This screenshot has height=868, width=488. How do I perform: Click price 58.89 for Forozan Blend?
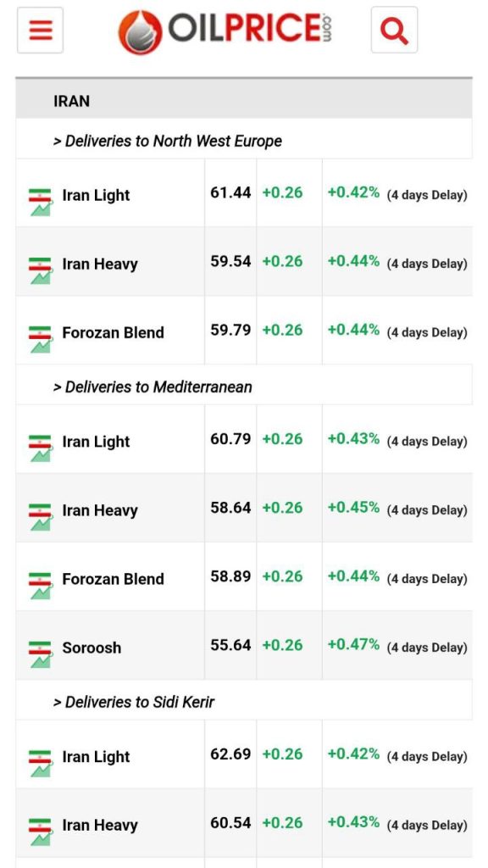230,576
